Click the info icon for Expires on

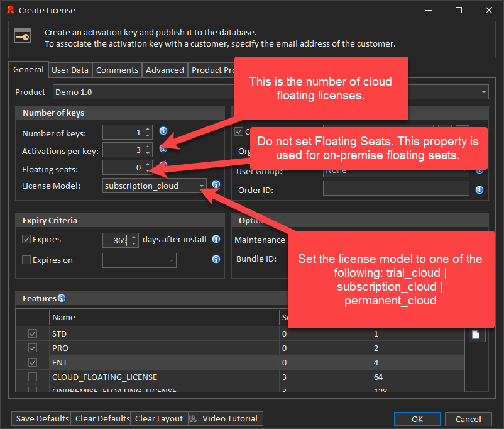coord(216,259)
